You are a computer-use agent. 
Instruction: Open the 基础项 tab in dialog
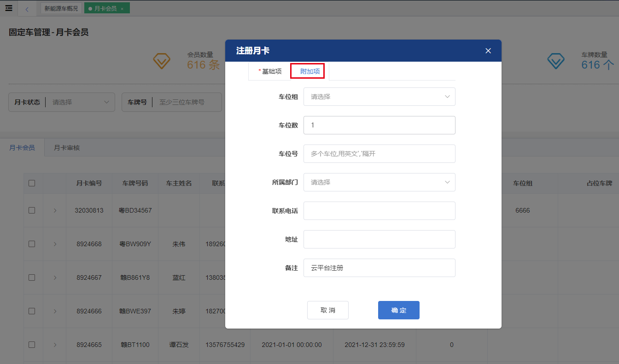pos(269,71)
